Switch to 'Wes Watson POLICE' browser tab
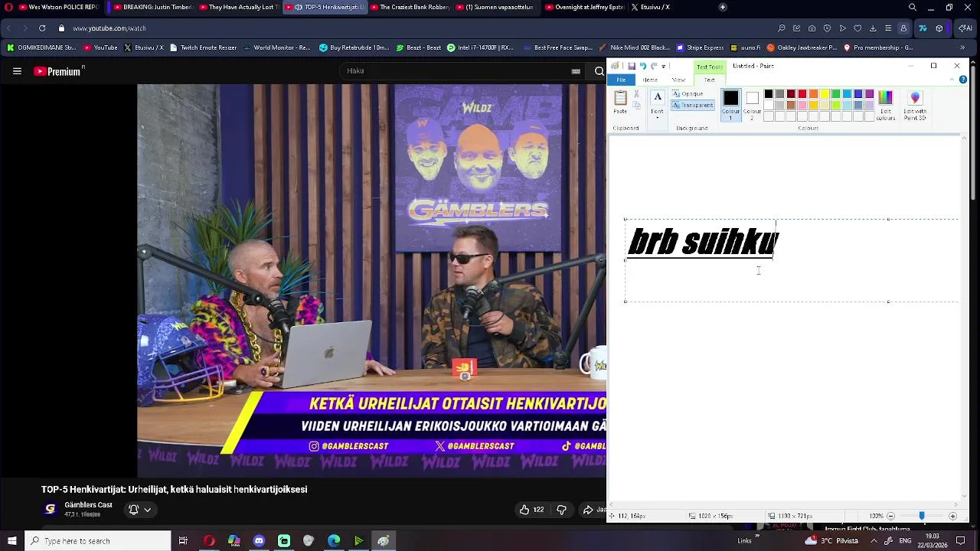980x551 pixels. pos(52,7)
